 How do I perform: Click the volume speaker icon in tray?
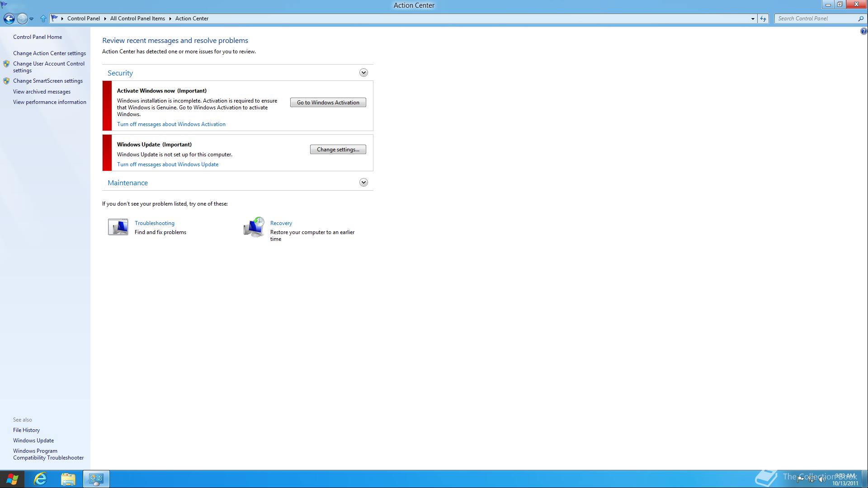(x=822, y=479)
